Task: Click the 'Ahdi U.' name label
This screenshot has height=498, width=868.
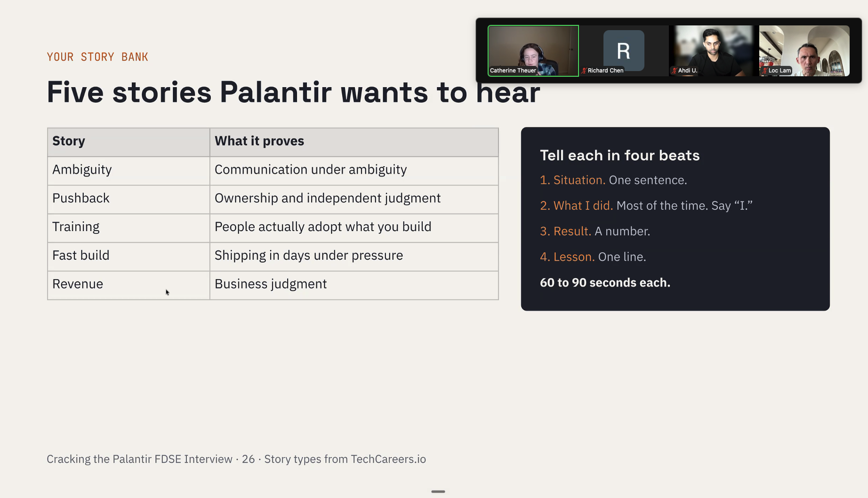Action: click(688, 71)
